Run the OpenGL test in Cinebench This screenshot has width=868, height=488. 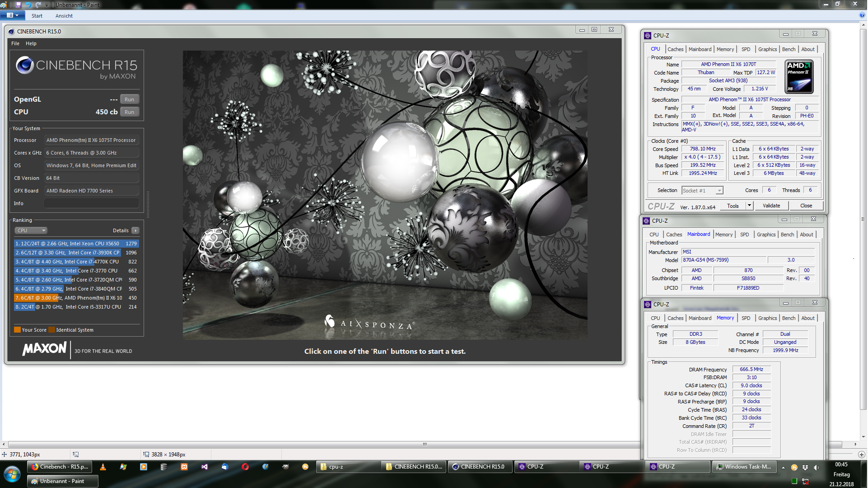pyautogui.click(x=130, y=99)
